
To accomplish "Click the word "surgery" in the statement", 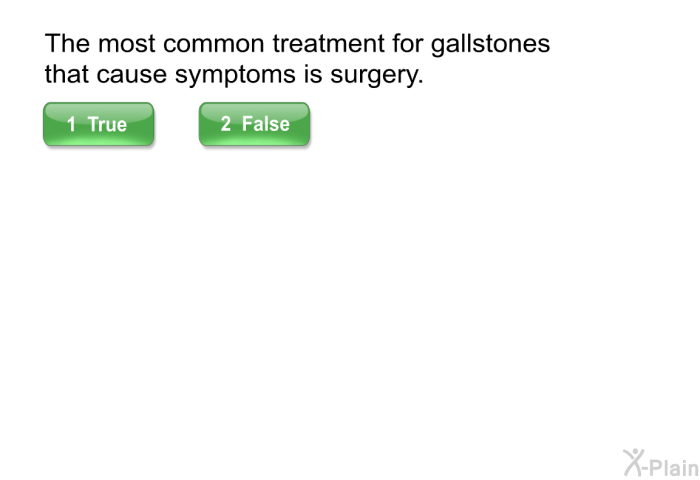I will pos(375,74).
